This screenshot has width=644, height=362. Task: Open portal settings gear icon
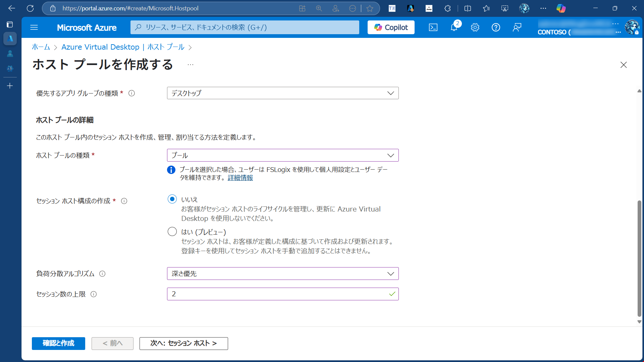[475, 27]
